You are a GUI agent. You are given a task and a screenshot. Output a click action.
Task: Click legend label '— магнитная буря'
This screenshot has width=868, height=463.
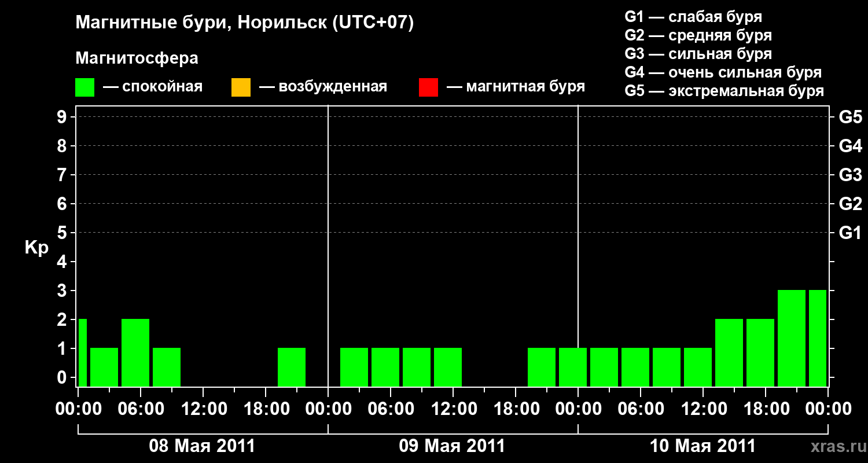point(516,87)
